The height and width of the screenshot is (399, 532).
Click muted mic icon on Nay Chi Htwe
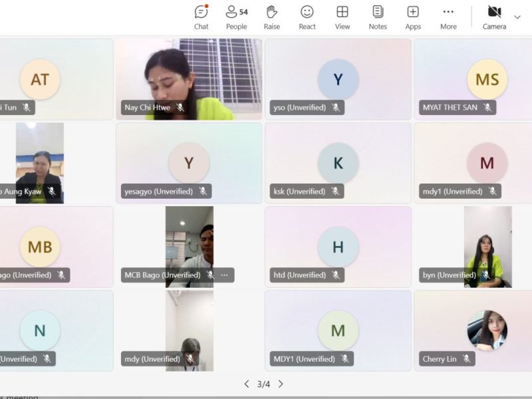tap(180, 108)
